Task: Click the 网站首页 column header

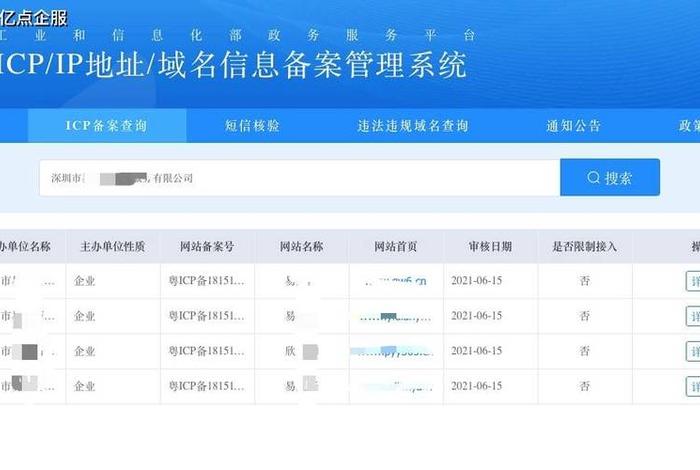Action: (396, 246)
